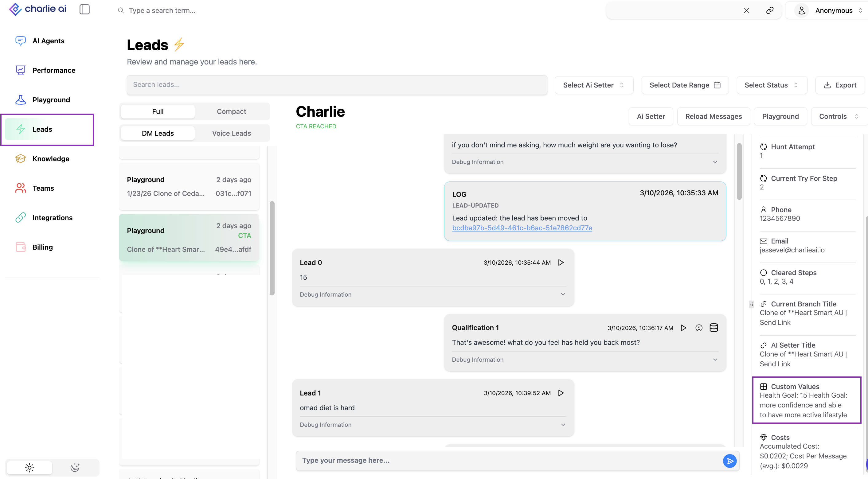Play the Lead 0 message audio
868x479 pixels.
pos(561,263)
